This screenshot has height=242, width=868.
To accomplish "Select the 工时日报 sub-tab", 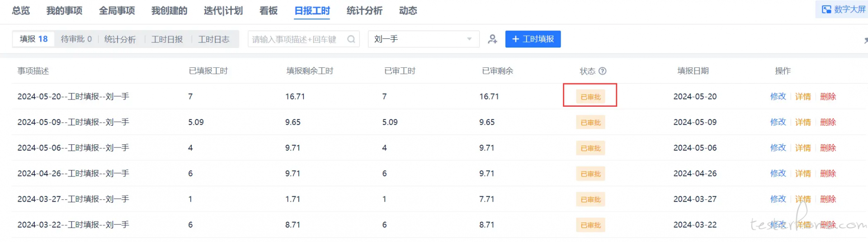I will (167, 39).
